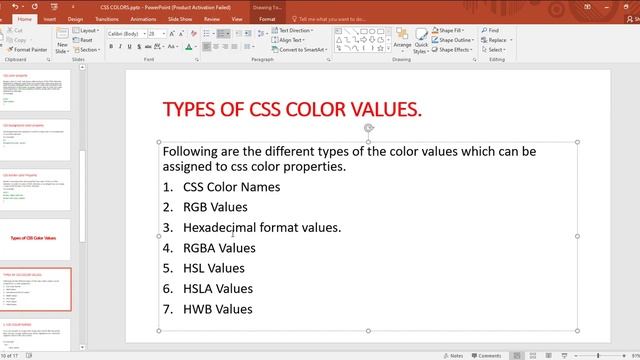Increase font size

point(172,33)
